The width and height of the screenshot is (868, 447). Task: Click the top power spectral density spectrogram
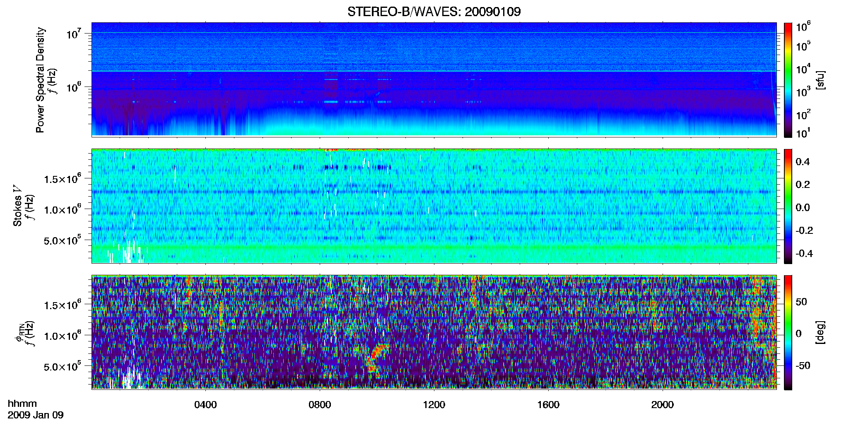coord(434,79)
